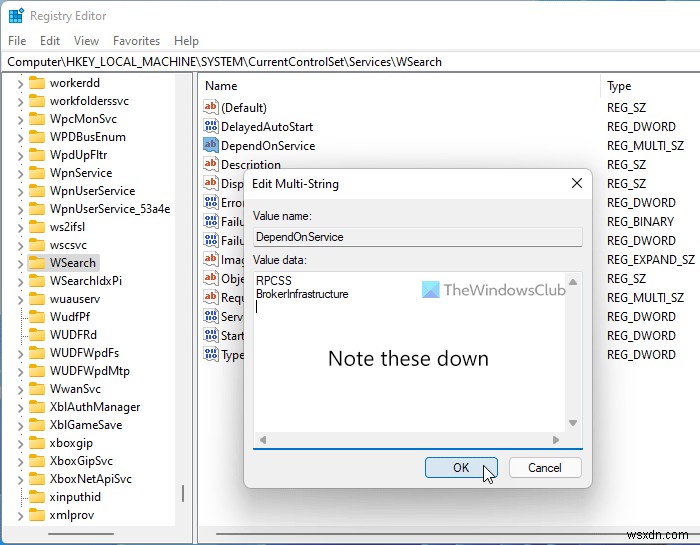Expand the WpnService tree node
700x545 pixels.
[20, 174]
